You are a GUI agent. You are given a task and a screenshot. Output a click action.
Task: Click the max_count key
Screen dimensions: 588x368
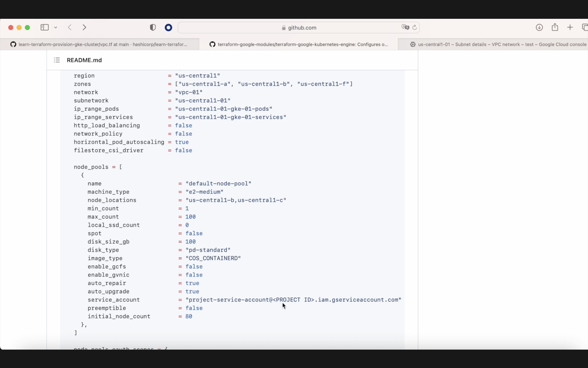point(103,217)
